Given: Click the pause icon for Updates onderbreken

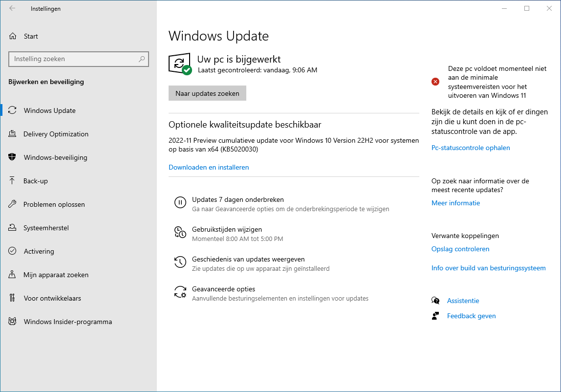Looking at the screenshot, I should 180,202.
